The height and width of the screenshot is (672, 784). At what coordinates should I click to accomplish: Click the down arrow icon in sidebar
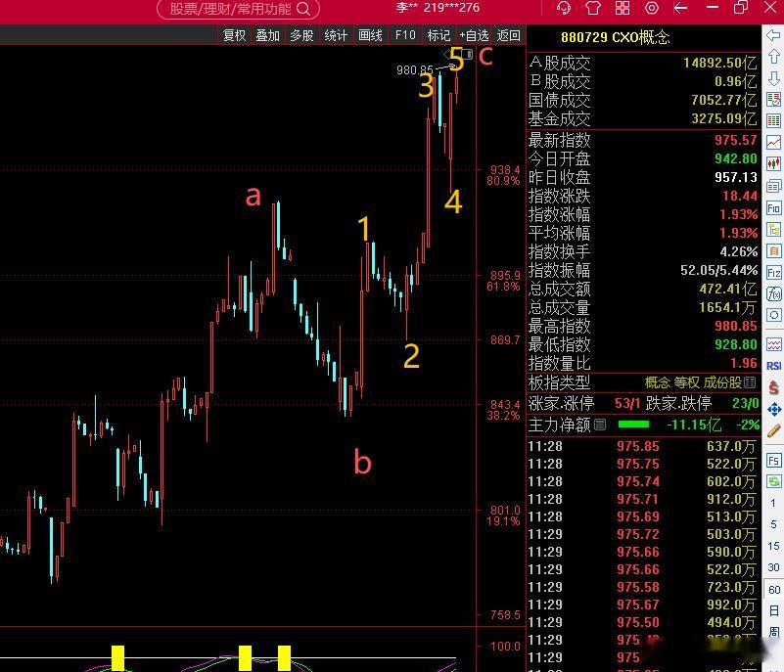[x=773, y=78]
